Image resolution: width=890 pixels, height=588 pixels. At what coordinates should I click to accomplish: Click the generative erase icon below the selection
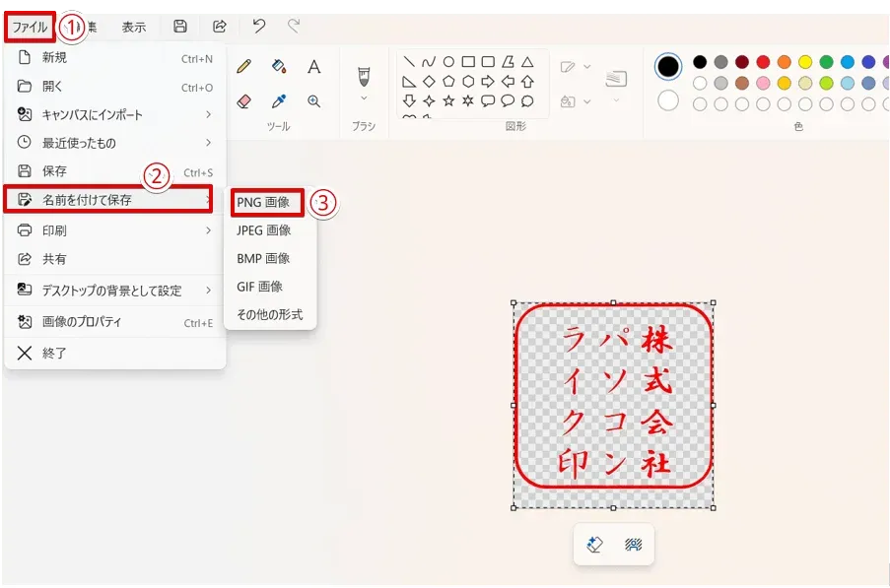(594, 544)
